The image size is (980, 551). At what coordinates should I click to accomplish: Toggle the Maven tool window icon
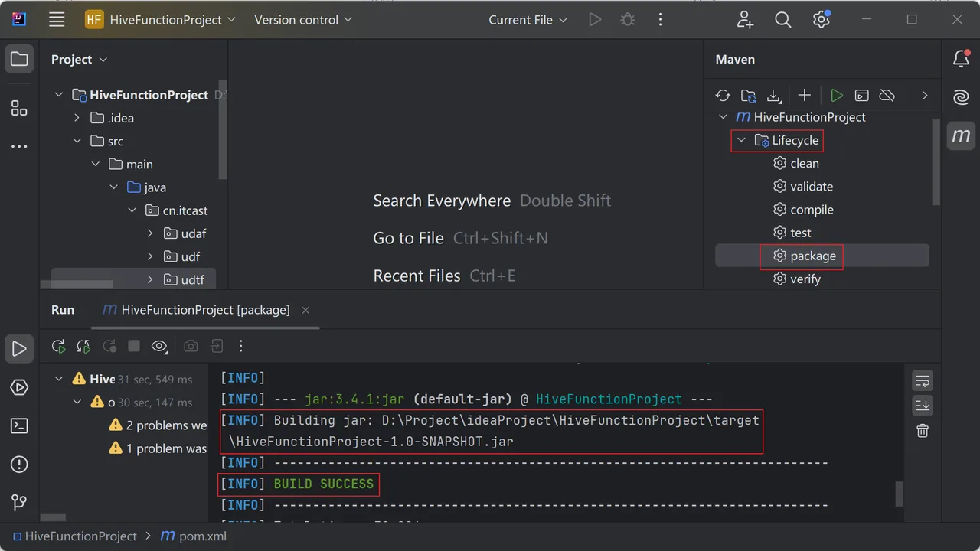961,136
